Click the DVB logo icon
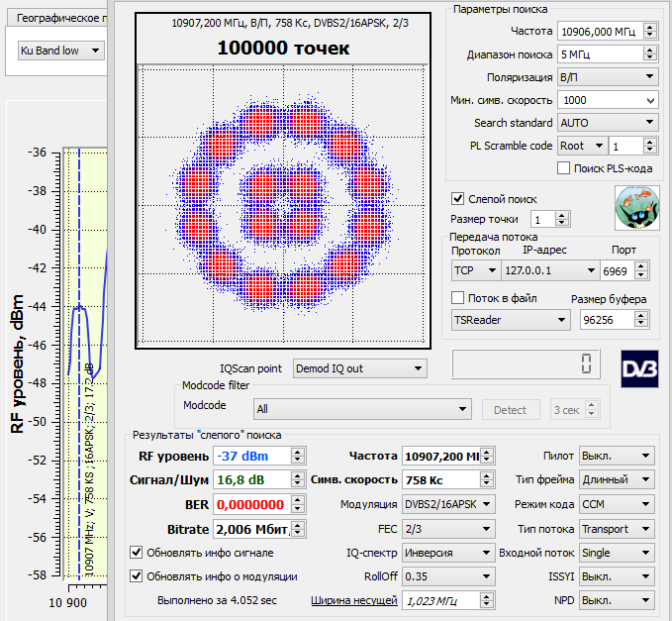The width and height of the screenshot is (672, 621). [x=639, y=368]
